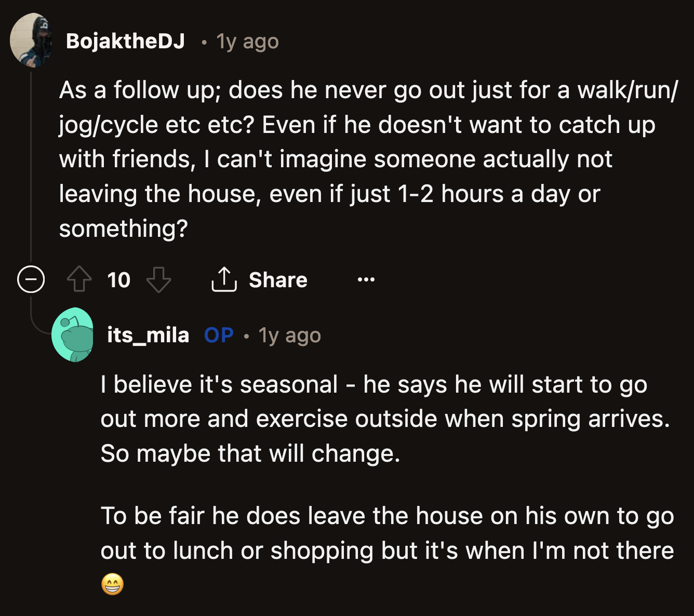Click the OP badge next to its_mila
The width and height of the screenshot is (694, 616).
click(x=218, y=335)
